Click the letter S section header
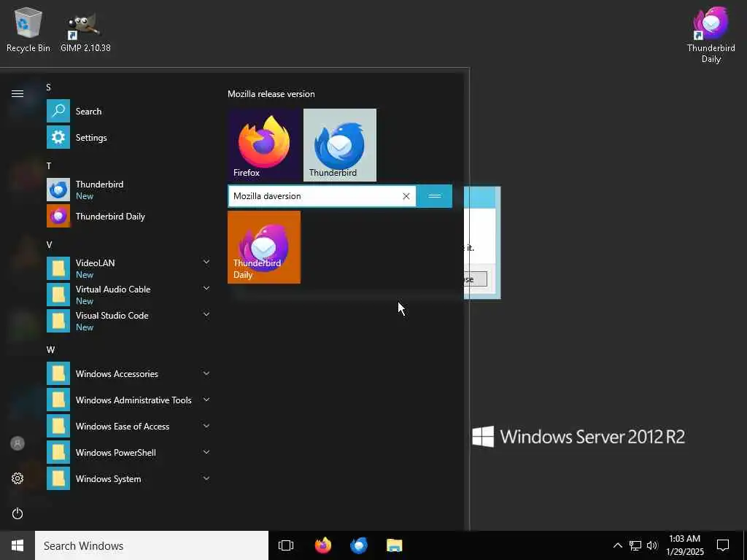747x560 pixels. coord(49,87)
